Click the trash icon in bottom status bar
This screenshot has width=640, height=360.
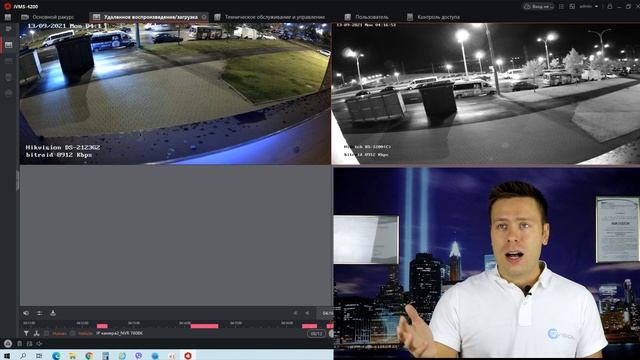coord(20,344)
